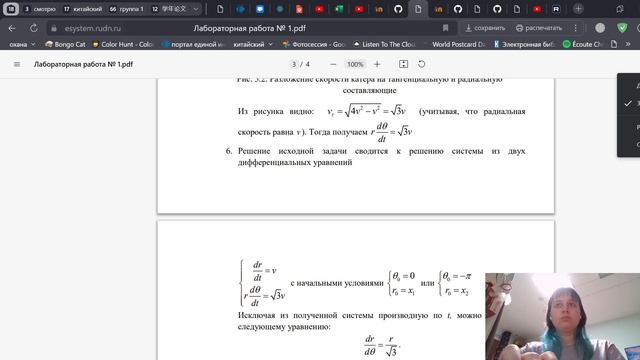Image resolution: width=640 pixels, height=360 pixels.
Task: Reload the current page
Action: tap(34, 28)
